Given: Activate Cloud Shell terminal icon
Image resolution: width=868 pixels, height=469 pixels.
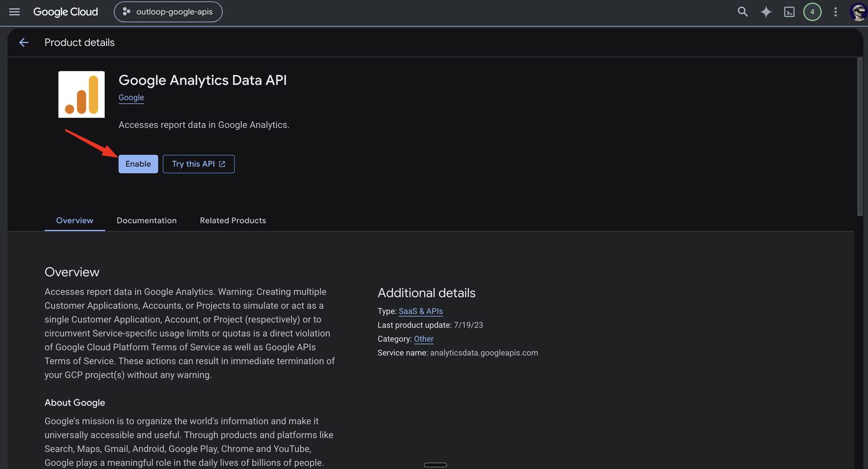Looking at the screenshot, I should click(x=789, y=12).
